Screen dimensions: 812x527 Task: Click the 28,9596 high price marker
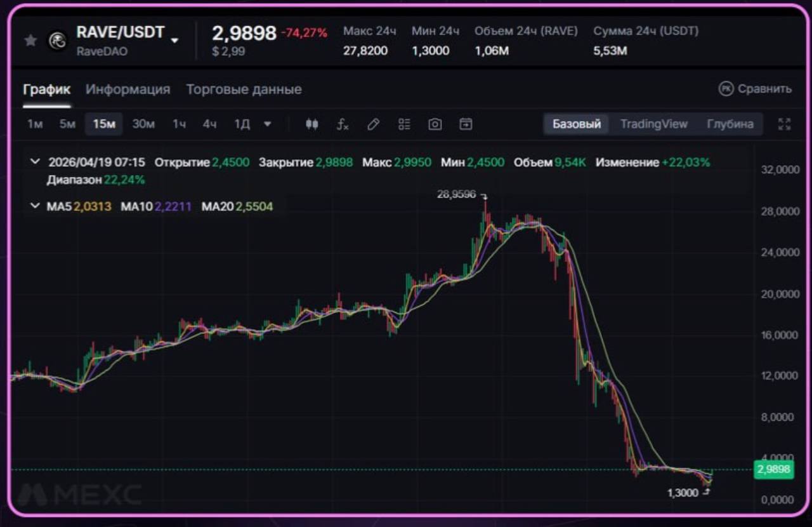[x=456, y=194]
